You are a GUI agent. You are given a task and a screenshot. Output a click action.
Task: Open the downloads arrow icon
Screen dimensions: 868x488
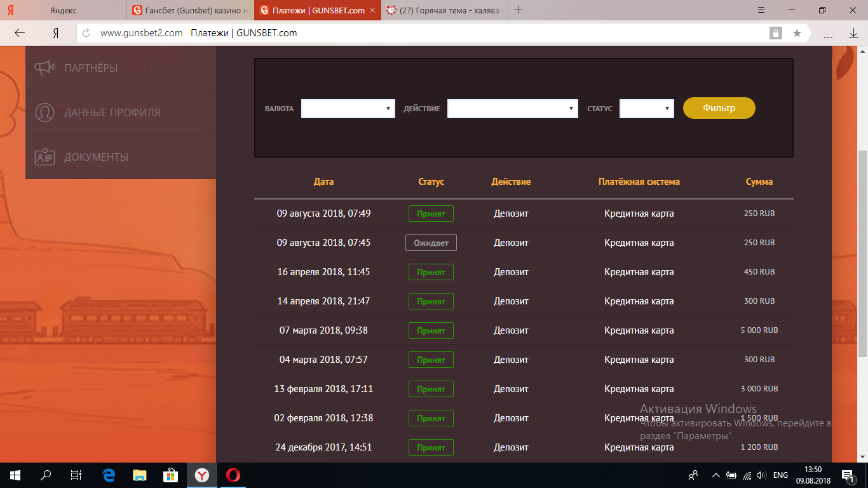pos(853,34)
